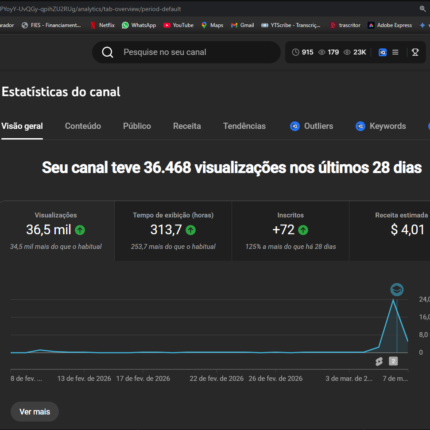Switch to the Tendências tab

point(244,126)
